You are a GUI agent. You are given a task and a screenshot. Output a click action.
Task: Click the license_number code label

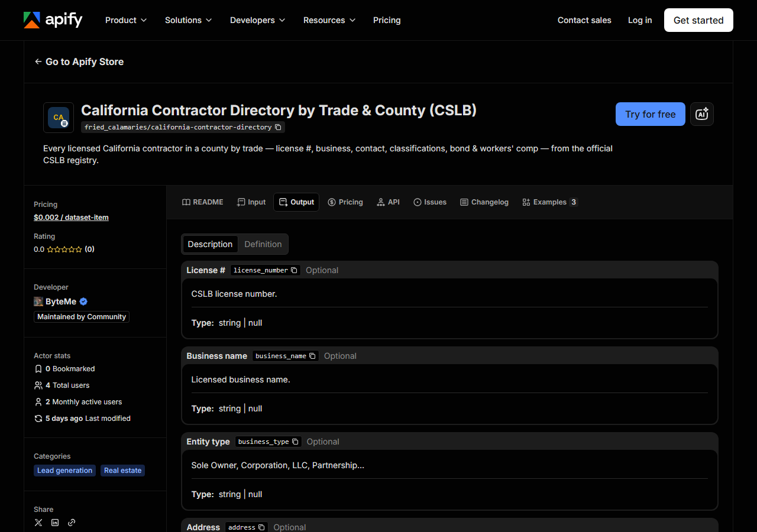tap(261, 270)
